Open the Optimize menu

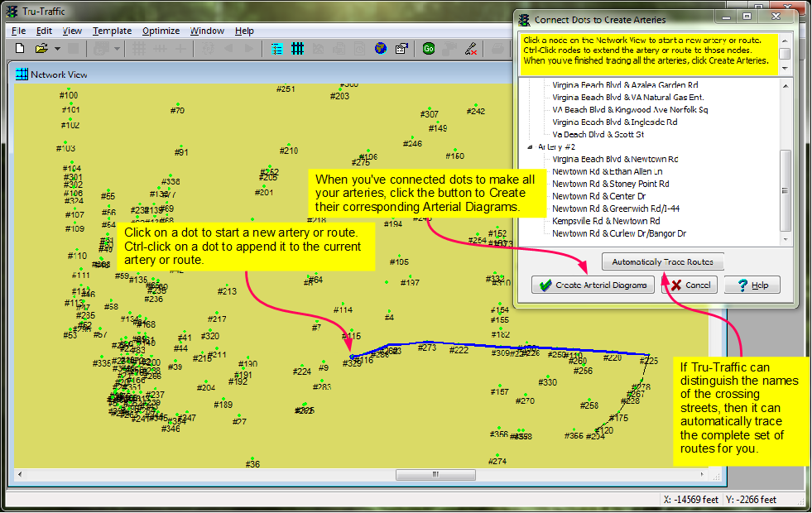161,31
